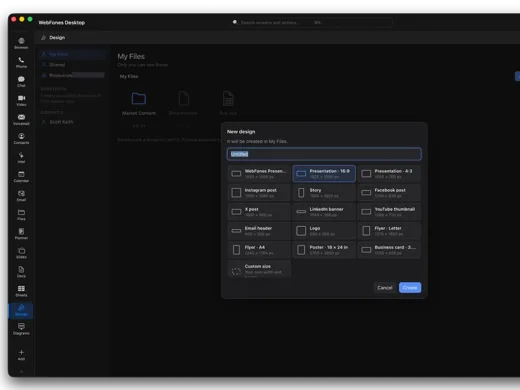
Task: Click the Create button
Action: coord(410,288)
